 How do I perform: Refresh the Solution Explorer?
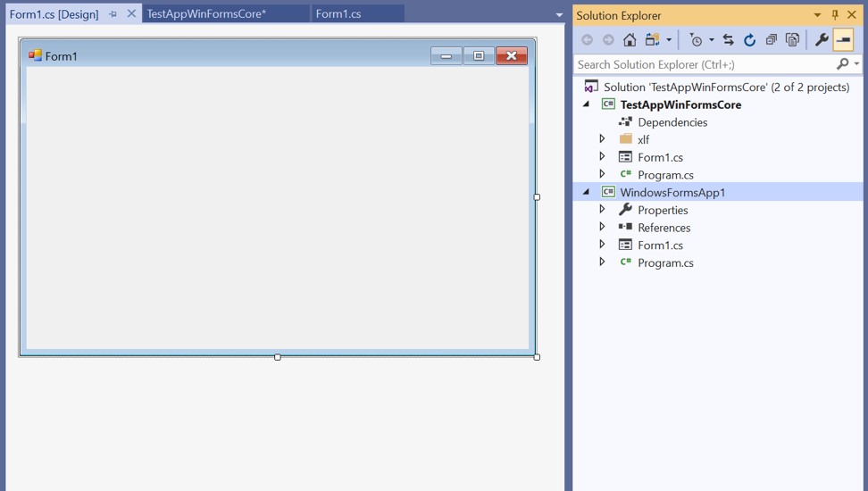point(749,40)
